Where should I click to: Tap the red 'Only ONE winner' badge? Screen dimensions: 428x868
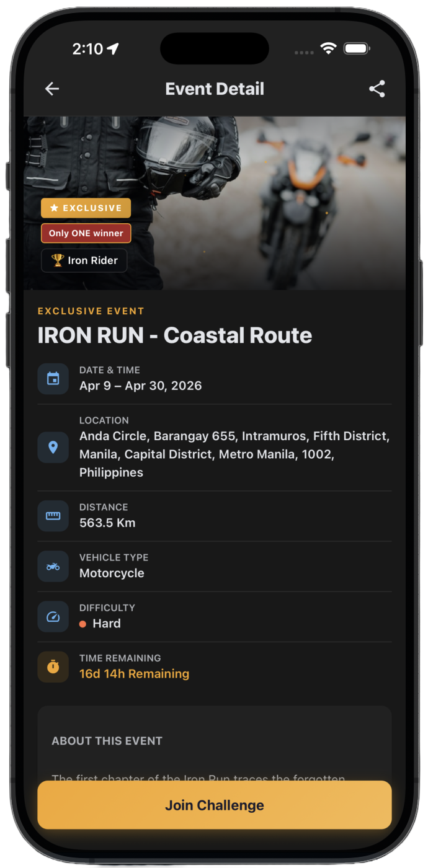[86, 233]
